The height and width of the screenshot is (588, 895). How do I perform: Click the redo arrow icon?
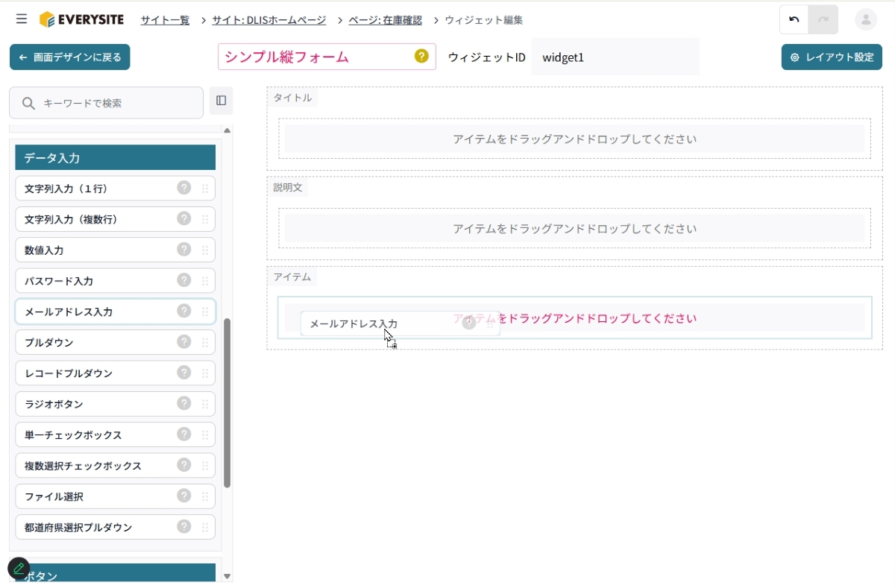(x=823, y=20)
